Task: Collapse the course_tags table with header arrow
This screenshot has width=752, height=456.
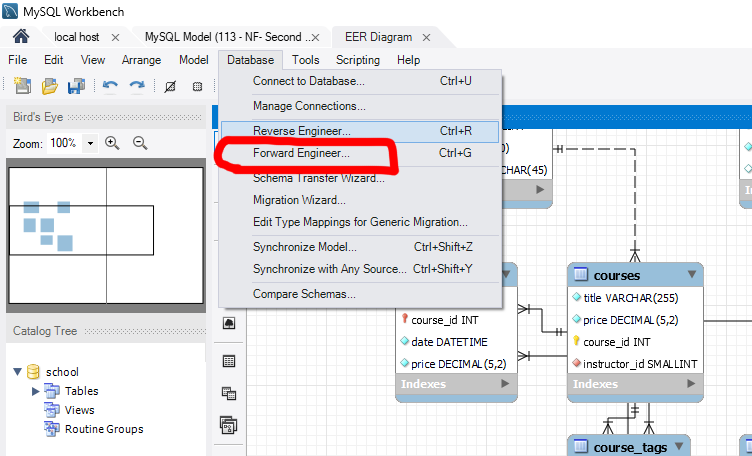Action: [x=679, y=446]
